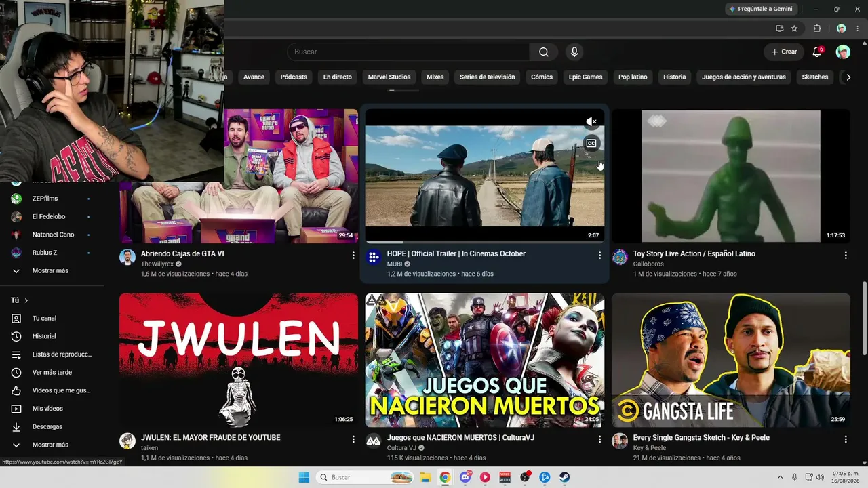
Task: Start voice search with the microphone icon
Action: 574,52
